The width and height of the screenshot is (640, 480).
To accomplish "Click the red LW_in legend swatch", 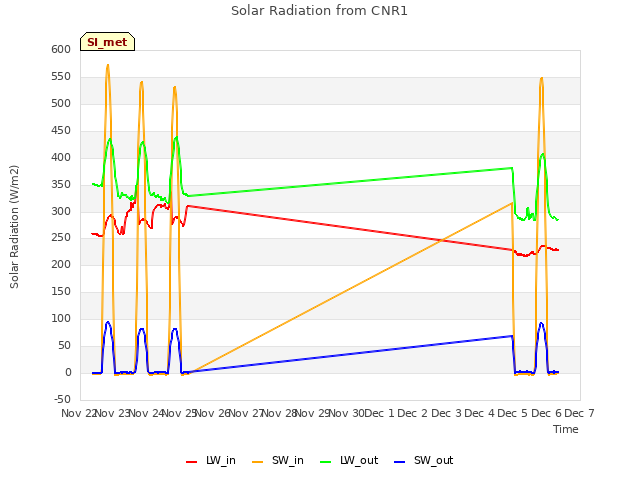I will (x=191, y=462).
